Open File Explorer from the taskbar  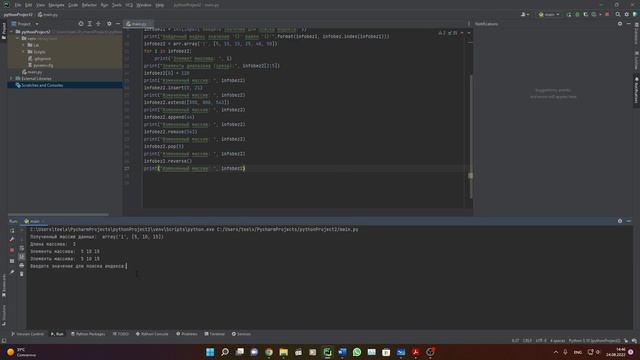[283, 352]
